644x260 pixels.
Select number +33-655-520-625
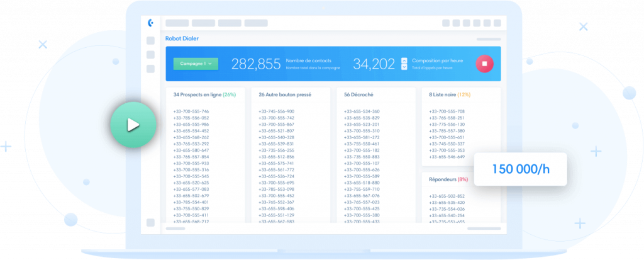tap(191, 183)
